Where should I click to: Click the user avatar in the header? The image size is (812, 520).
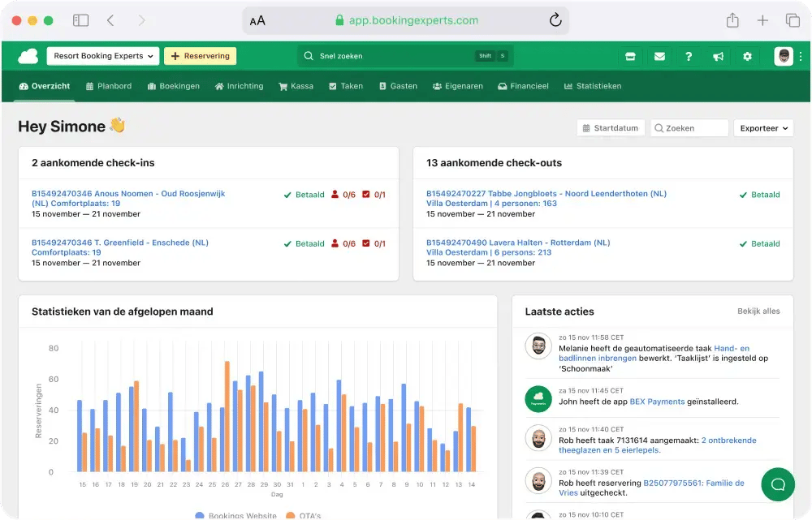[784, 56]
